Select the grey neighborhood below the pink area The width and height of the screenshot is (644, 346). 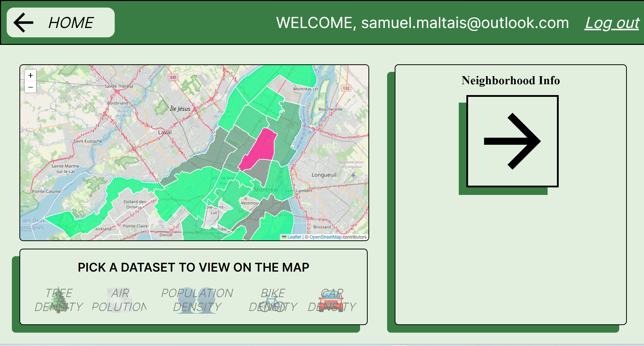click(259, 171)
